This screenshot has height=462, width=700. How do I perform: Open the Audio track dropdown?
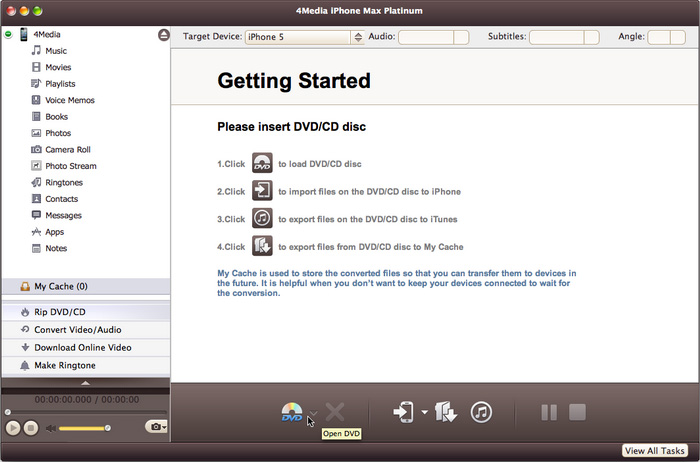(460, 37)
